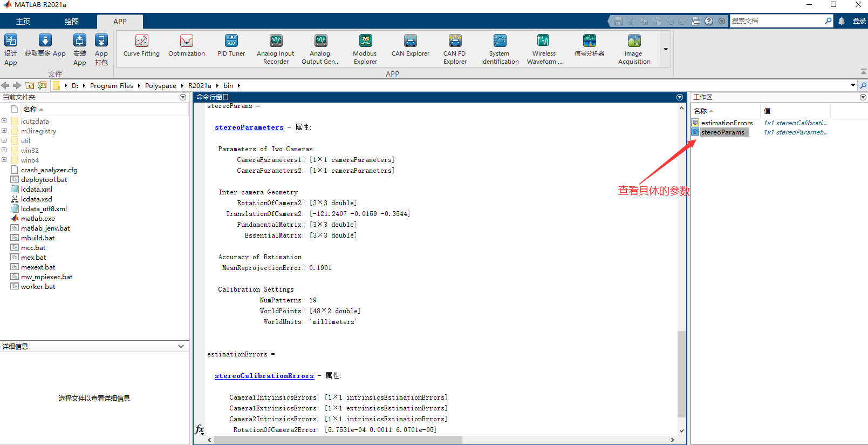This screenshot has width=868, height=445.
Task: Launch CAN Explorer app
Action: pos(411,46)
